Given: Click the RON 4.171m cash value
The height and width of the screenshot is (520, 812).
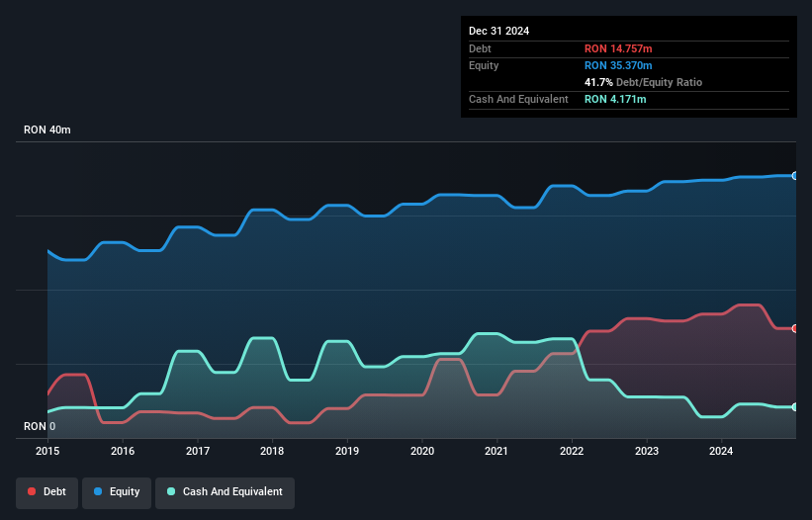Looking at the screenshot, I should pos(615,99).
